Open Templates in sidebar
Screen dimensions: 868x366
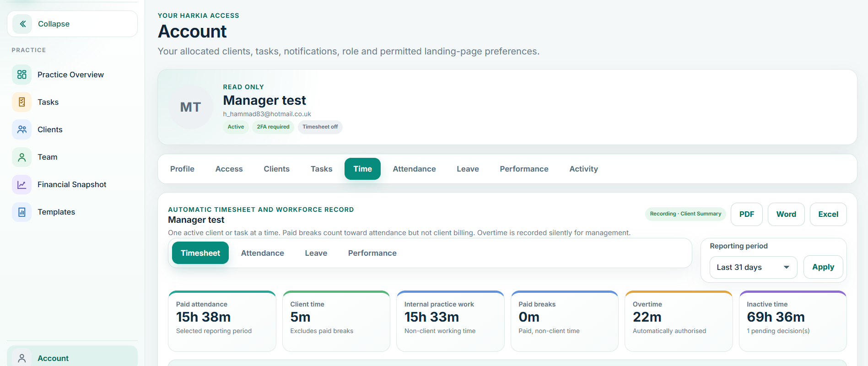(x=72, y=212)
